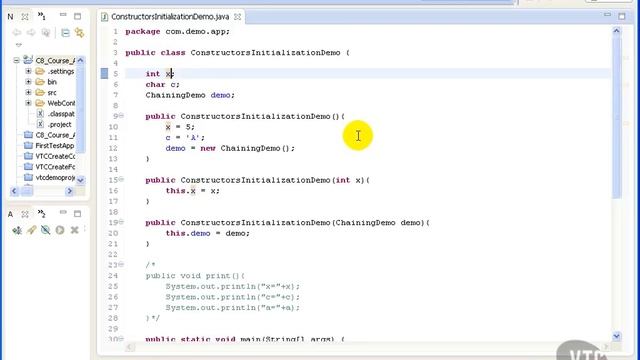Click the Navigator back arrow icon
The height and width of the screenshot is (360, 640).
(x=17, y=33)
